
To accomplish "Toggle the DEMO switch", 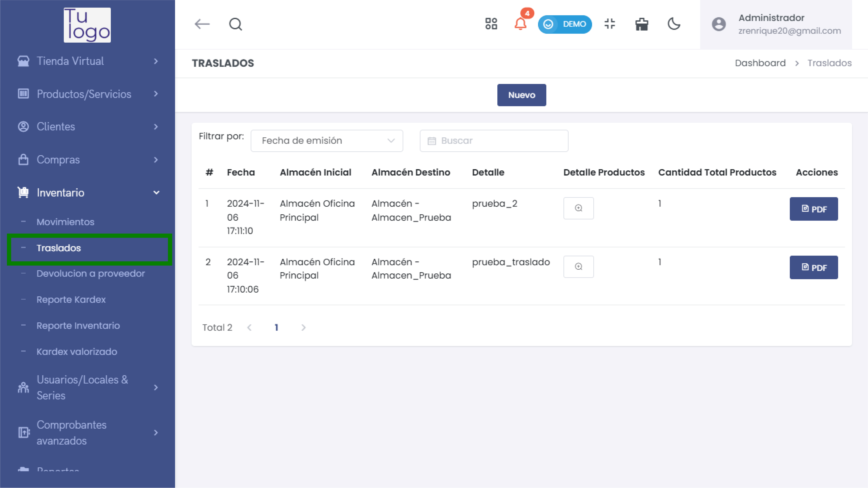I will click(565, 24).
